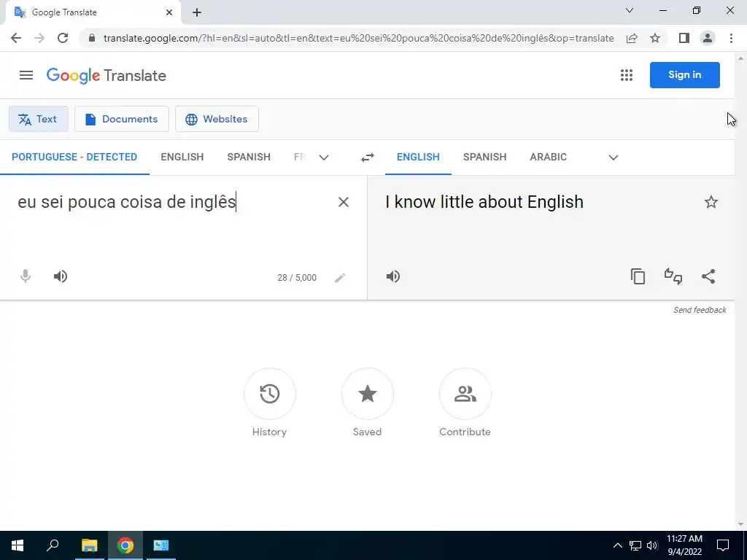
Task: Choose Spanish as target language
Action: [x=484, y=157]
